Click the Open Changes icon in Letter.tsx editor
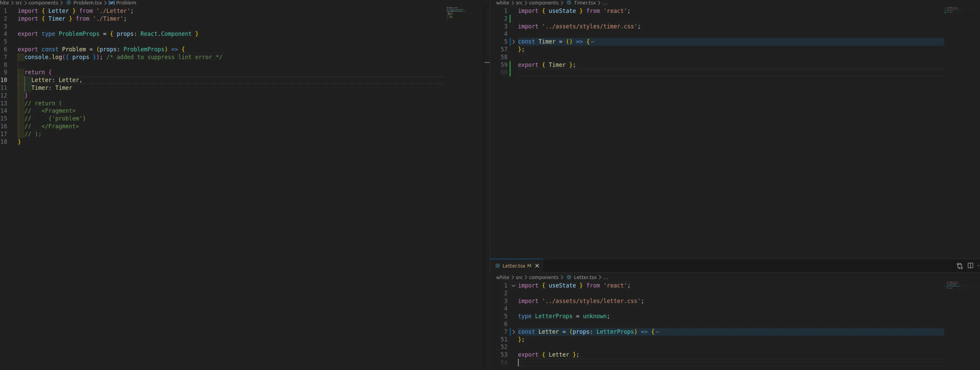Viewport: 980px width, 370px height. [959, 266]
